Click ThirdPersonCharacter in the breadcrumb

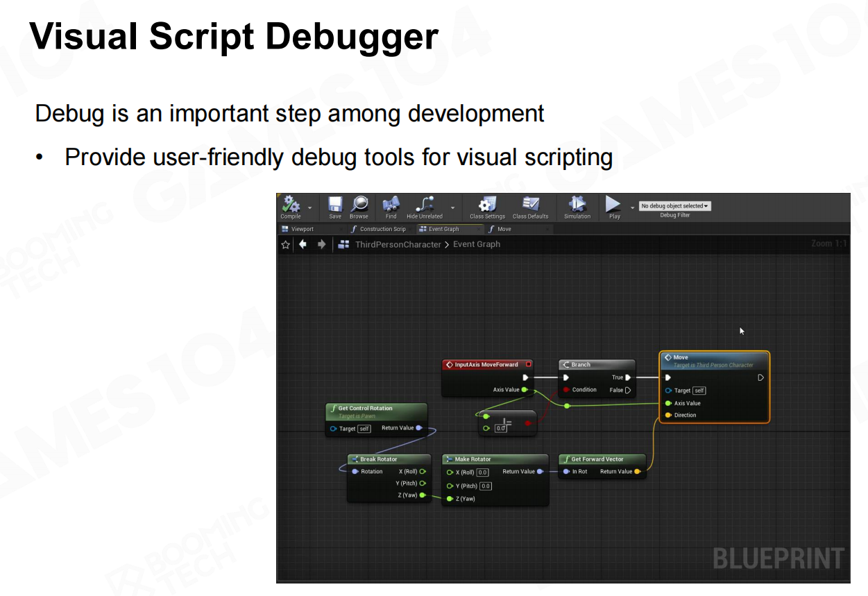pos(398,244)
